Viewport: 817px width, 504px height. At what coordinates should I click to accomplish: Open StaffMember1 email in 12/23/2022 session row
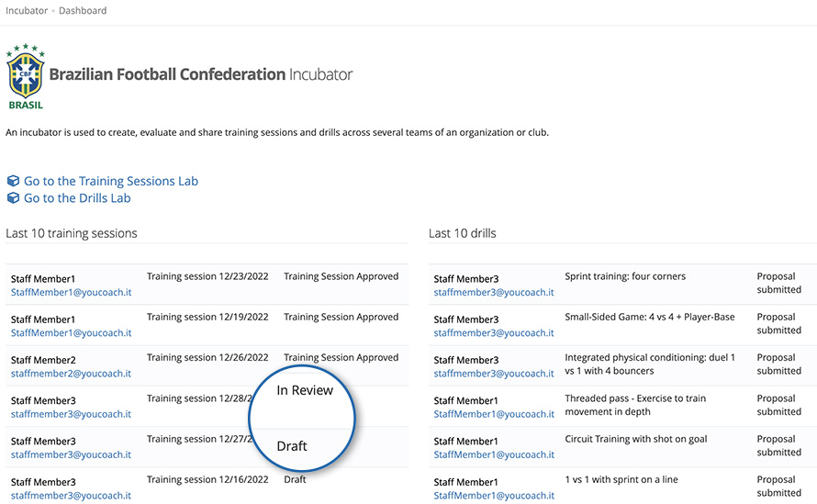point(72,292)
